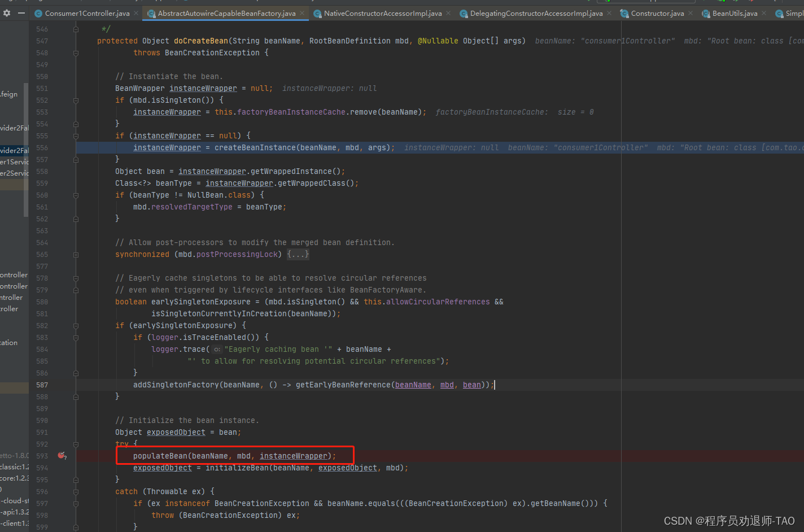
Task: Collapse the try block at line 592
Action: pos(76,444)
